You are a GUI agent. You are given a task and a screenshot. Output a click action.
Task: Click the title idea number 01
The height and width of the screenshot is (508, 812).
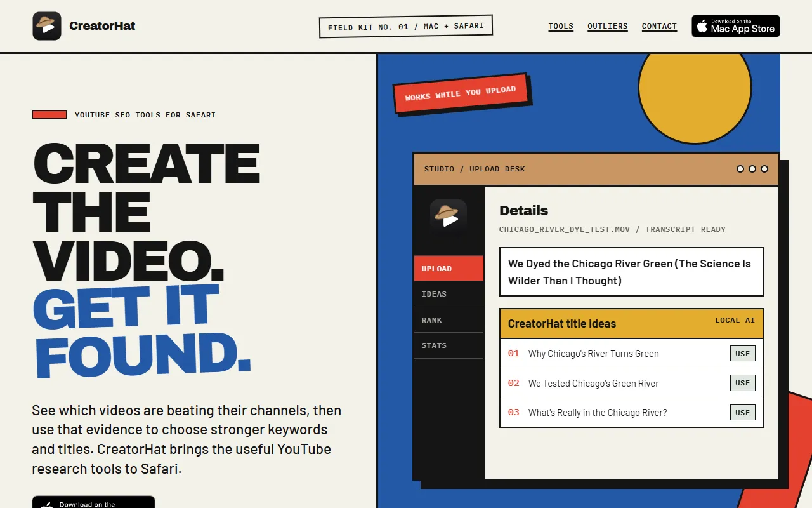click(514, 354)
